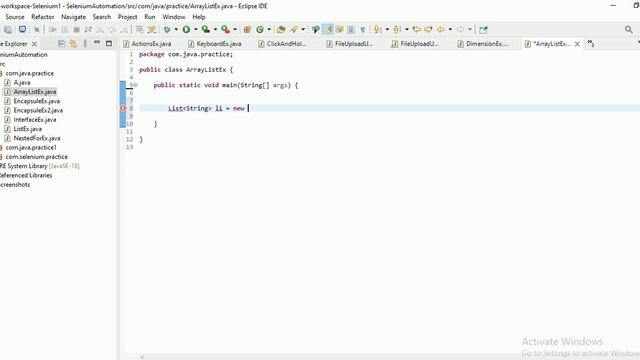Image resolution: width=640 pixels, height=360 pixels.
Task: Click the Coverage launch icon
Action: 206,29
